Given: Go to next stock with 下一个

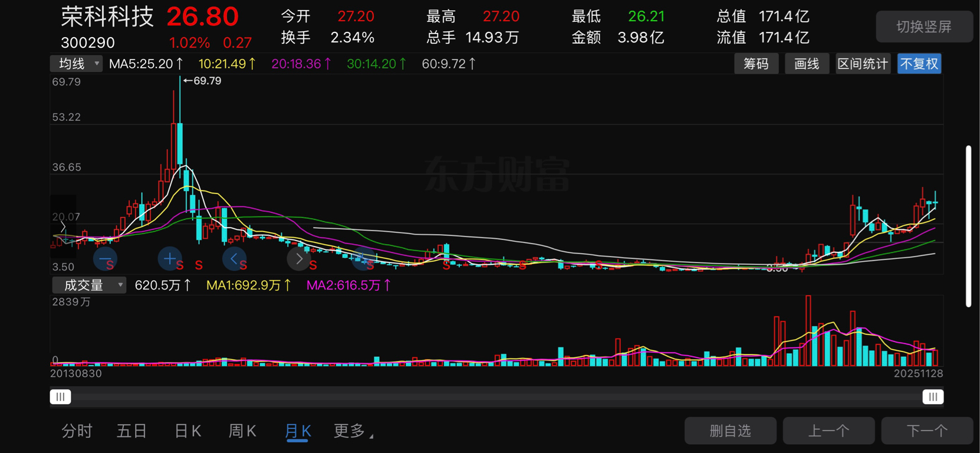Looking at the screenshot, I should (x=927, y=431).
